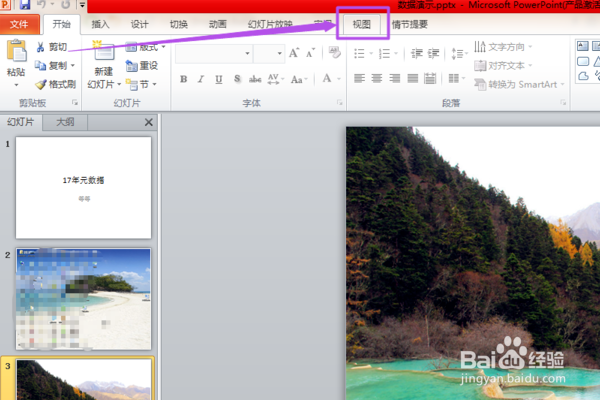Switch to the Animations (动画) tab
Image resolution: width=600 pixels, height=400 pixels.
pos(218,24)
